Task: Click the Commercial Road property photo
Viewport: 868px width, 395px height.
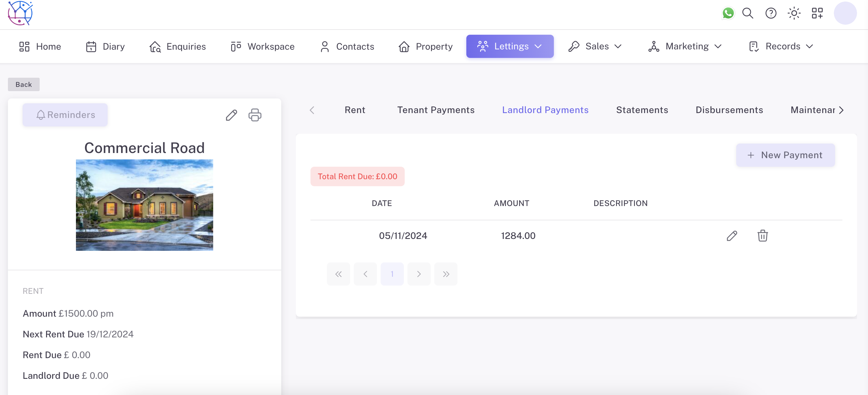Action: tap(144, 205)
